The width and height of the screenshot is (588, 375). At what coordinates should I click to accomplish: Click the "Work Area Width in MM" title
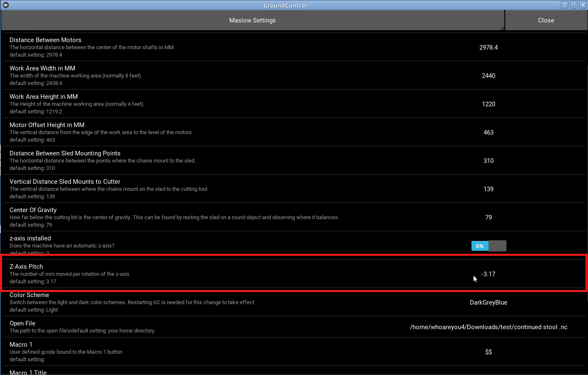42,68
